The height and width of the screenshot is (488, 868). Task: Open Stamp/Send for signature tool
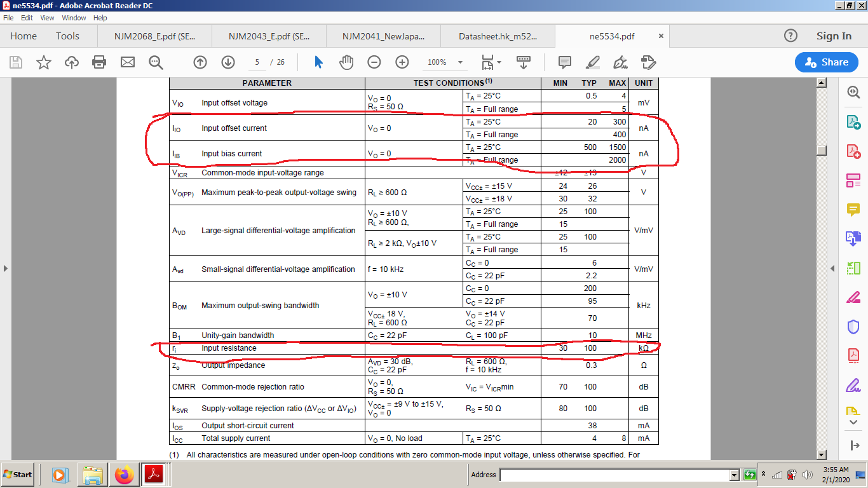(x=648, y=62)
